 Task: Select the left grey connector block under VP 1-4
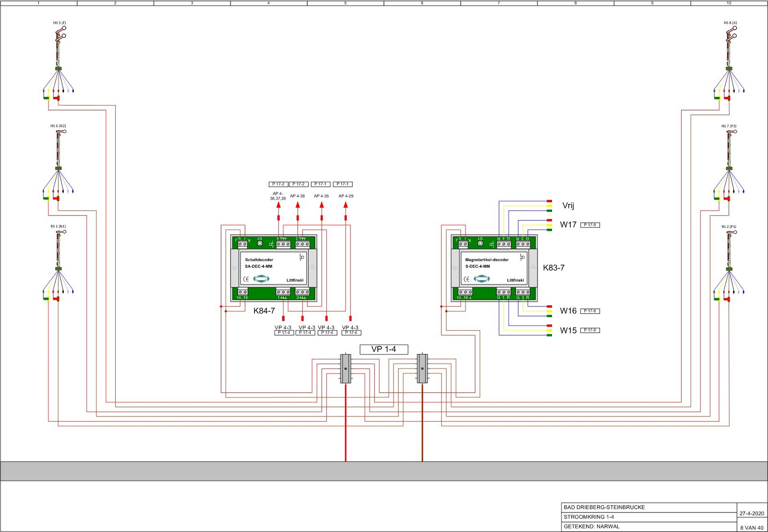coord(346,368)
